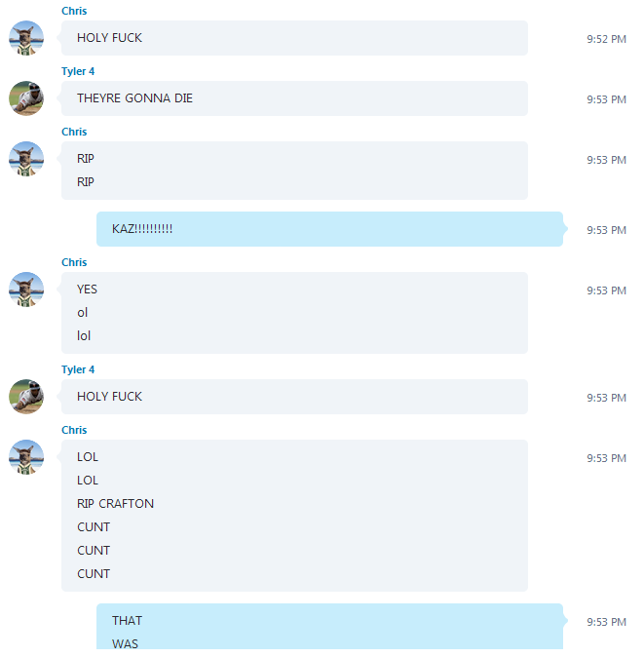Open Chris's avatar beside the "RIP CRAFTON" group
This screenshot has height=657, width=644.
26,457
